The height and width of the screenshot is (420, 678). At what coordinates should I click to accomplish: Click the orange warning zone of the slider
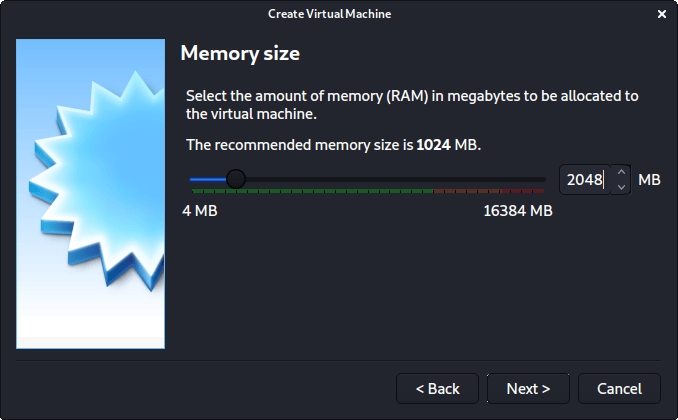465,190
